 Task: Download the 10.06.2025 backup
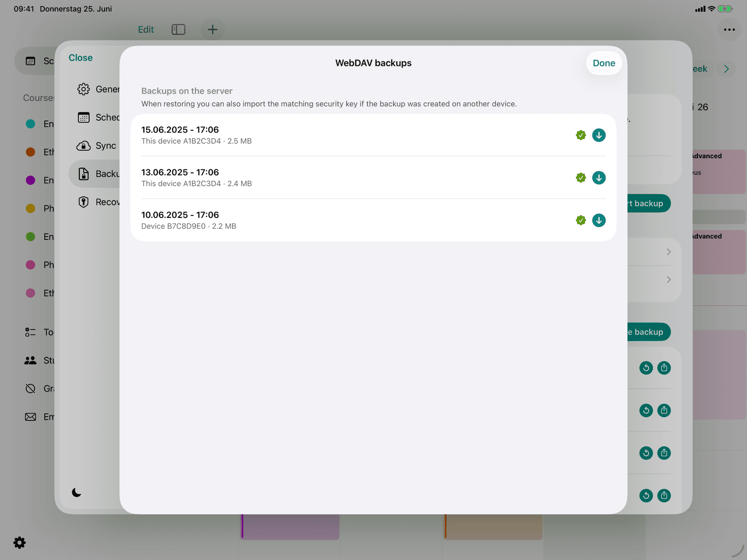[x=599, y=220]
